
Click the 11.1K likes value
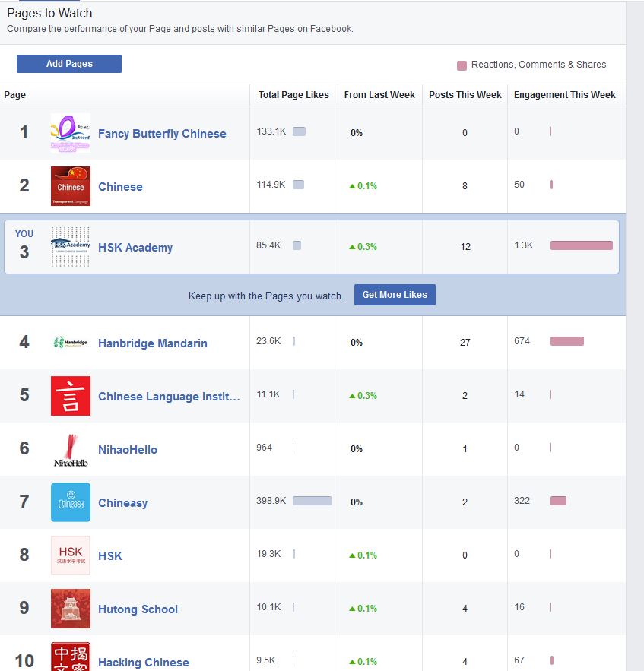(x=268, y=394)
